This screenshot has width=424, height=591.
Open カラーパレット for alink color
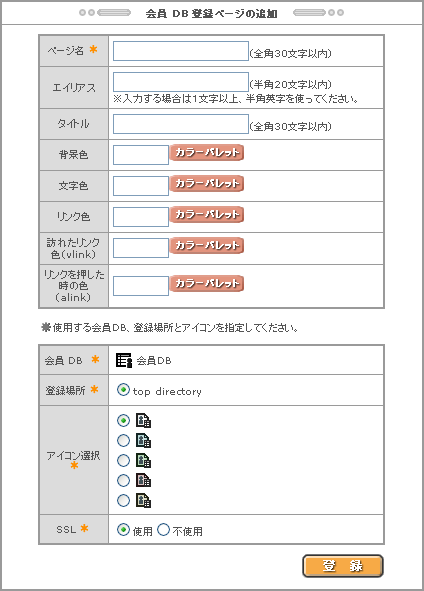[x=207, y=283]
